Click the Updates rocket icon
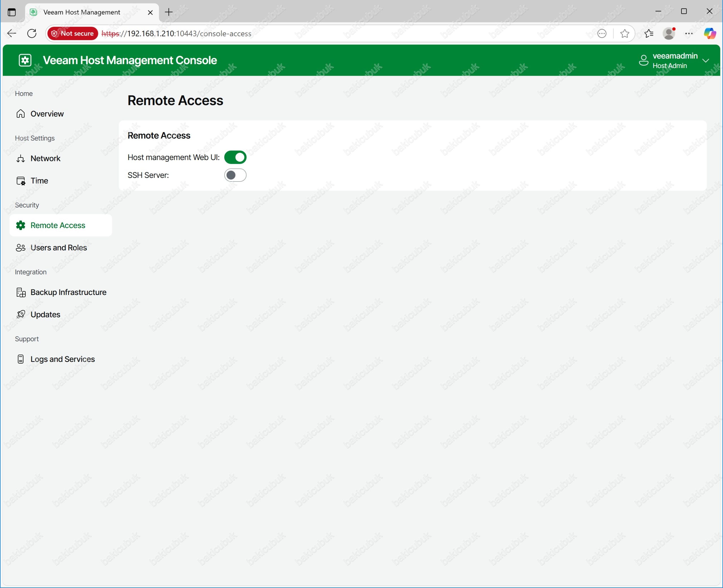The height and width of the screenshot is (588, 723). [21, 315]
